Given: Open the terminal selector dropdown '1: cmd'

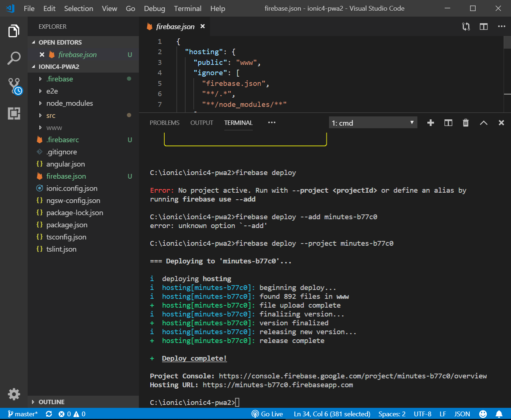Looking at the screenshot, I should coord(373,123).
